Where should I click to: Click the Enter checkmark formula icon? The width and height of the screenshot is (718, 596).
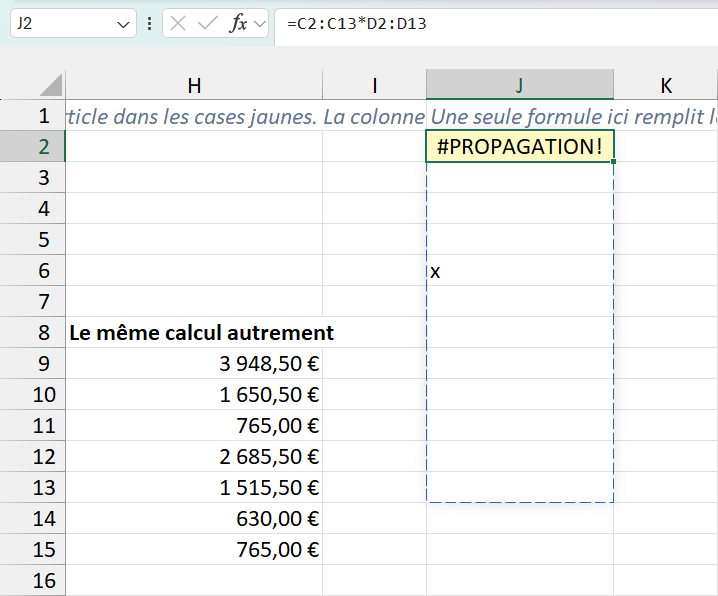click(x=207, y=23)
